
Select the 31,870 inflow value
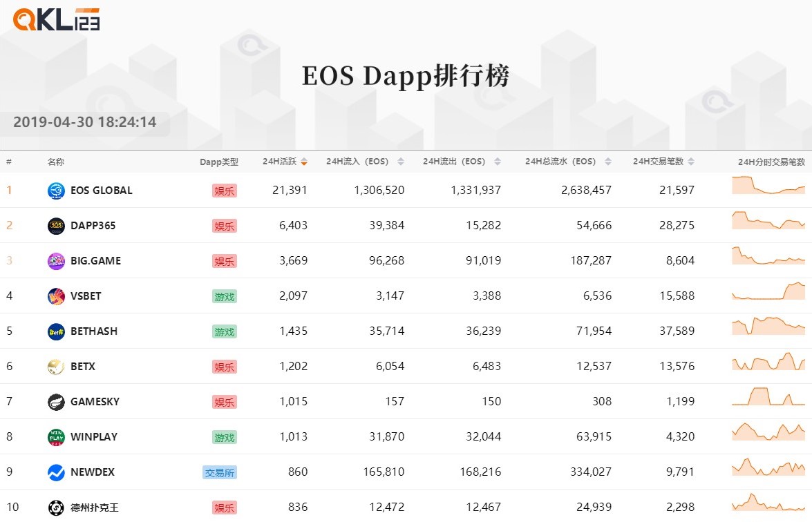[x=387, y=436]
